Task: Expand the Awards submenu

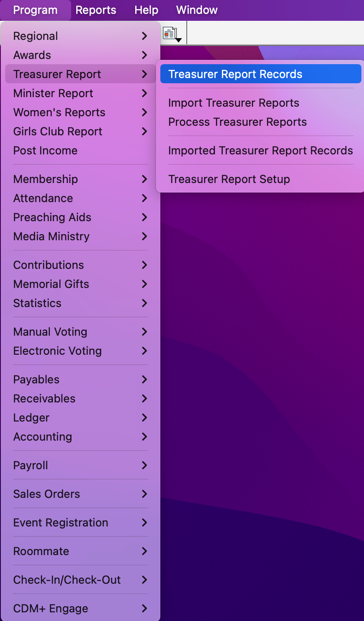Action: tap(78, 55)
